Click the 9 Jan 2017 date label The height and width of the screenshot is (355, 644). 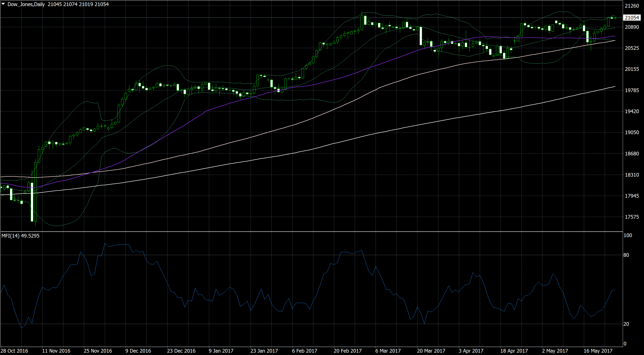(x=221, y=351)
